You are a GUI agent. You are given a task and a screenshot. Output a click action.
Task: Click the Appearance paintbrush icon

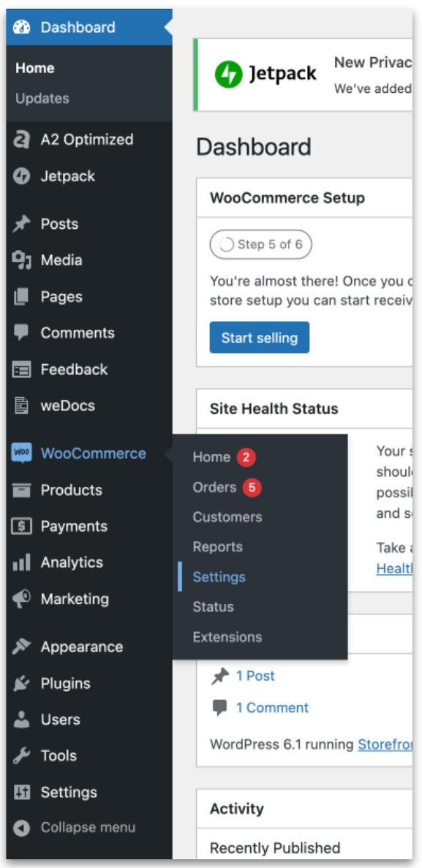pos(21,646)
